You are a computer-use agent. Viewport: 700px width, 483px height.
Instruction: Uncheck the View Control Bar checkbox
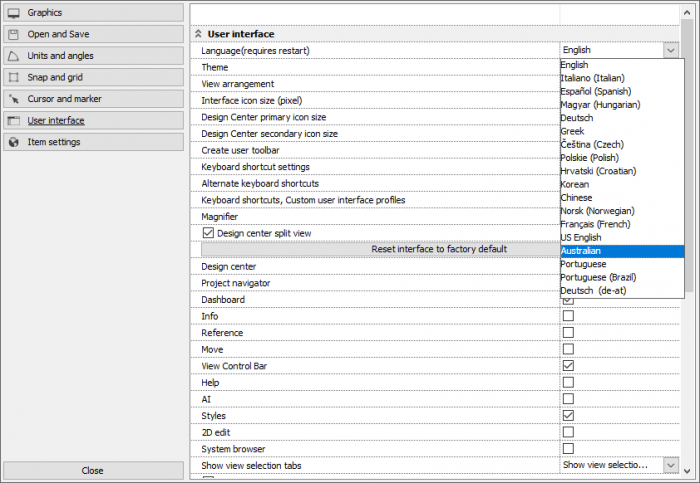(x=568, y=366)
